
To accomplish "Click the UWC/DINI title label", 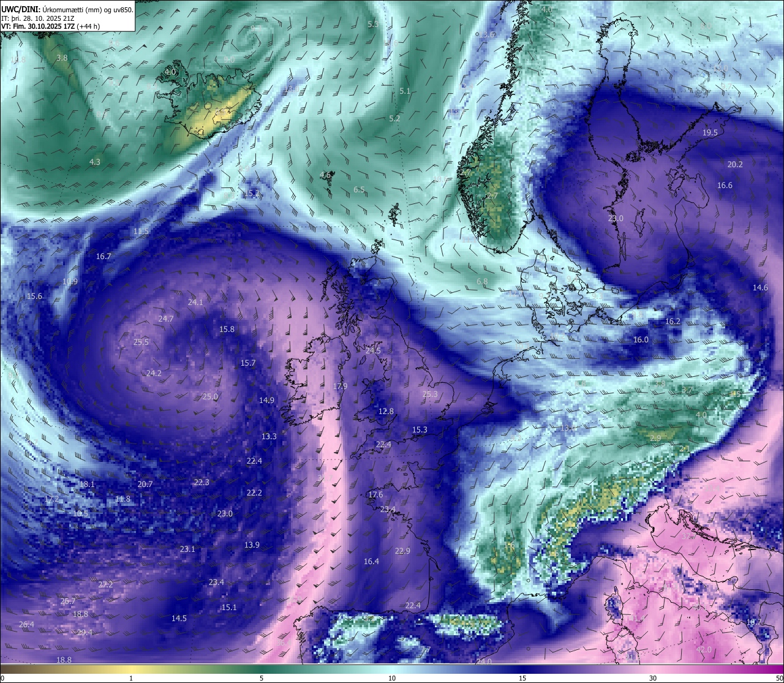I will click(21, 9).
